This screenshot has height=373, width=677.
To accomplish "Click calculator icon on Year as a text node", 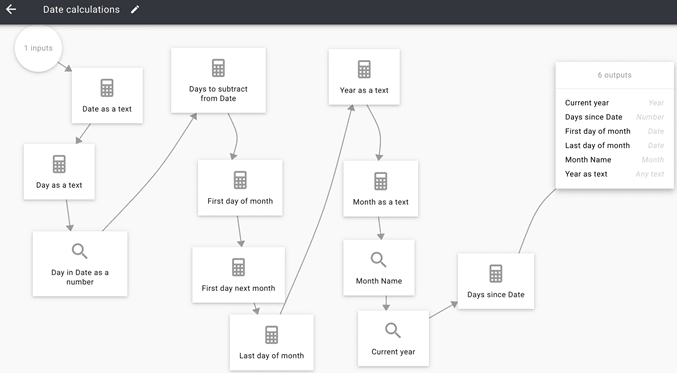I will (364, 69).
